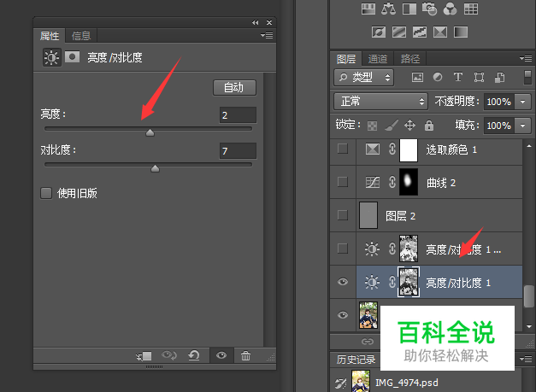The height and width of the screenshot is (392, 536).
Task: Toggle adjustment visibility eye in Properties panel
Action: tap(221, 356)
